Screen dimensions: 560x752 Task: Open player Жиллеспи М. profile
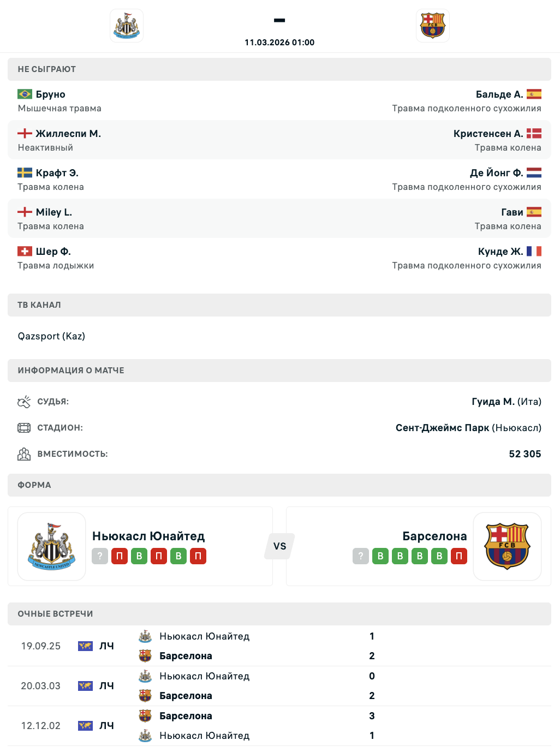coord(68,134)
